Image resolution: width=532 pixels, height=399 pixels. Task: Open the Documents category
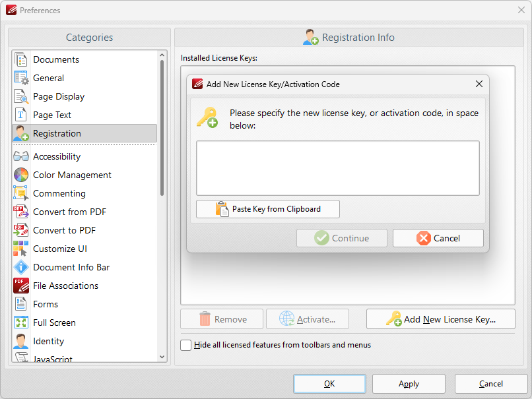point(84,59)
